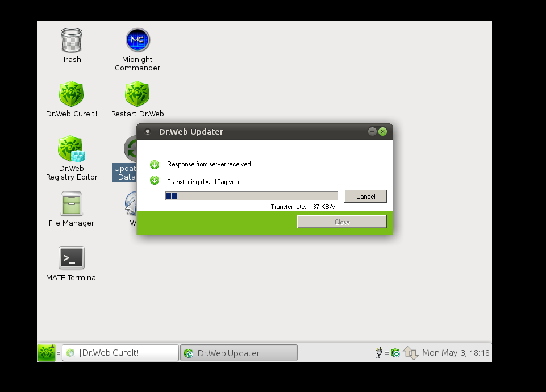Click the greyed-out Close button
Viewport: 546px width, 392px height.
click(x=342, y=222)
